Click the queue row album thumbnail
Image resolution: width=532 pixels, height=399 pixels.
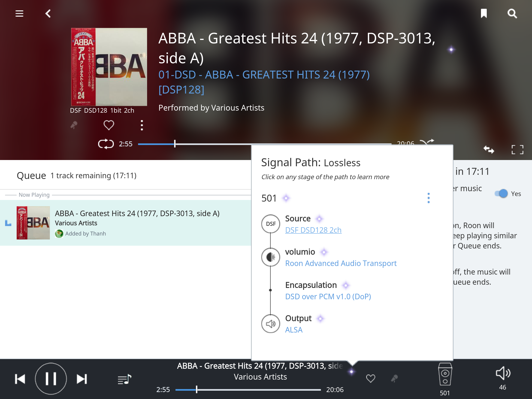point(33,223)
